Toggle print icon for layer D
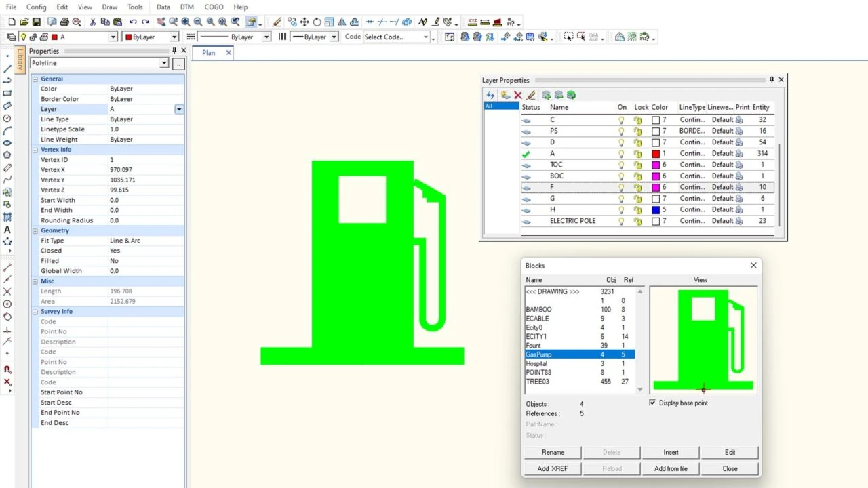 click(739, 142)
